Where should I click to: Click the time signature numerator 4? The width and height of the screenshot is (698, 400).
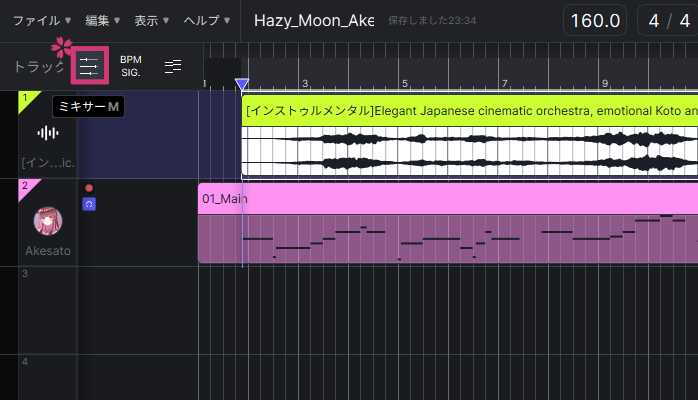click(x=654, y=20)
